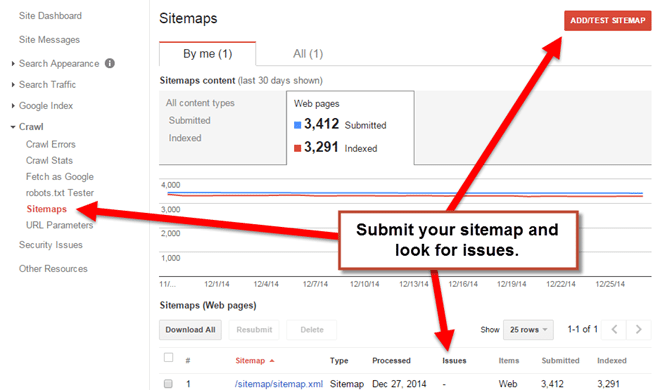
Task: Click the Submitted column header
Action: click(560, 361)
